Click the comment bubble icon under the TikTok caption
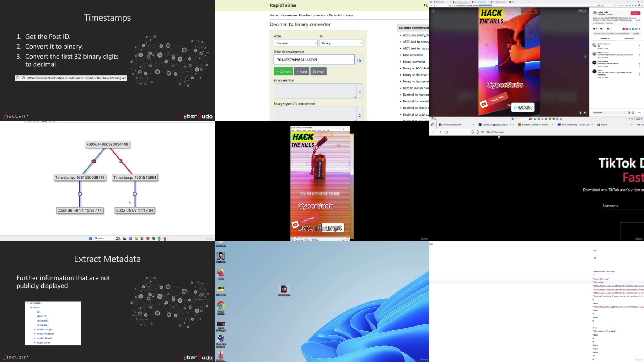This screenshot has height=362, width=644. click(x=601, y=29)
